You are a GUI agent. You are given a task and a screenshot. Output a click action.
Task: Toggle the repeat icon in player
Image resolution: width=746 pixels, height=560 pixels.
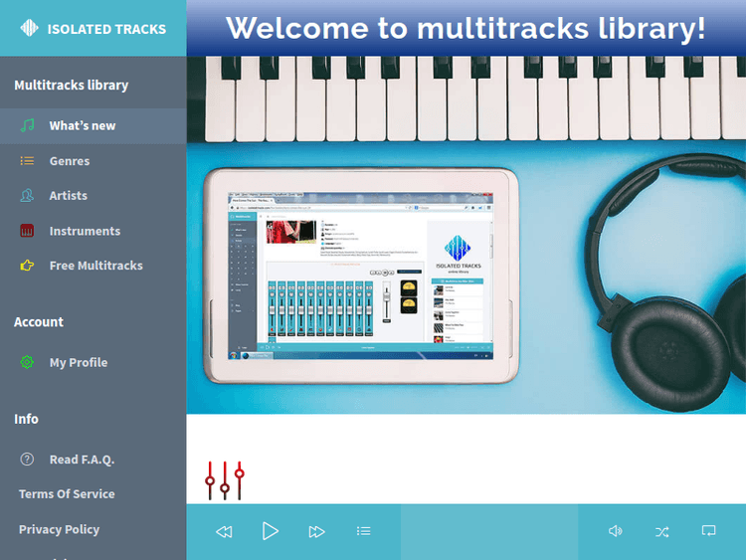(x=708, y=531)
